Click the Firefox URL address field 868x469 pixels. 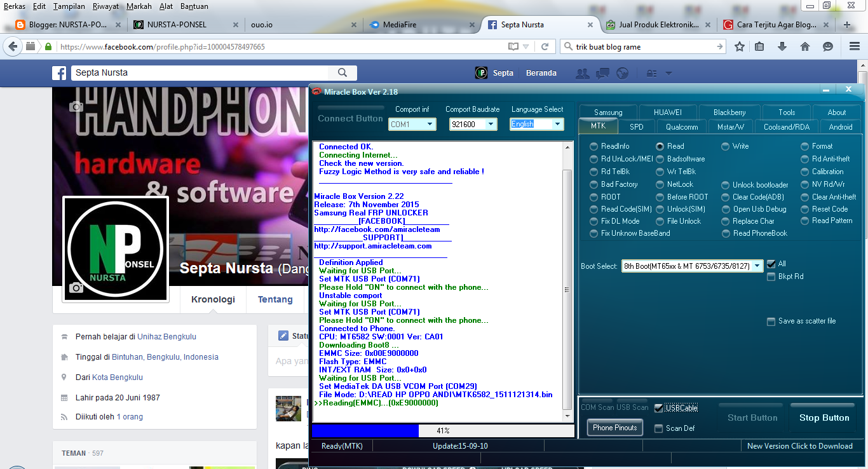280,47
